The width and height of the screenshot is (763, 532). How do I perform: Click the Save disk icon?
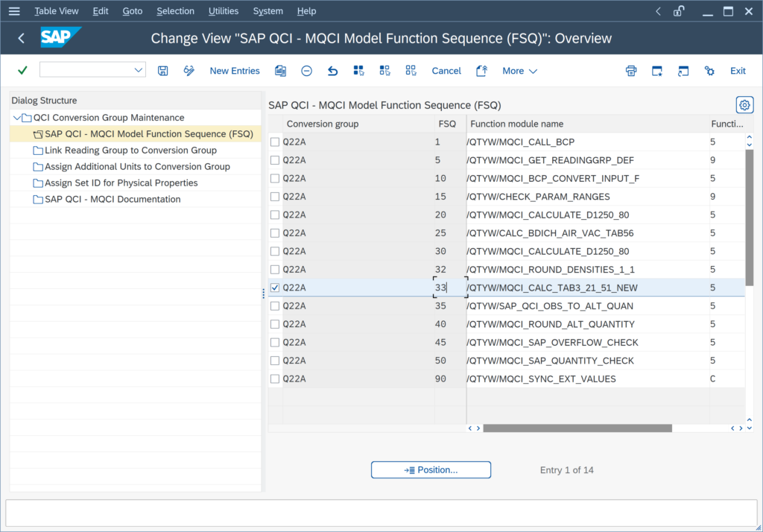pos(163,71)
